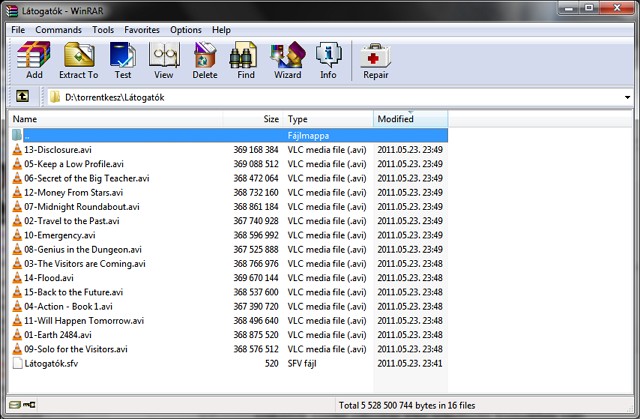Click the parent folder icon row
Screen dimensions: 640x419
point(17,135)
